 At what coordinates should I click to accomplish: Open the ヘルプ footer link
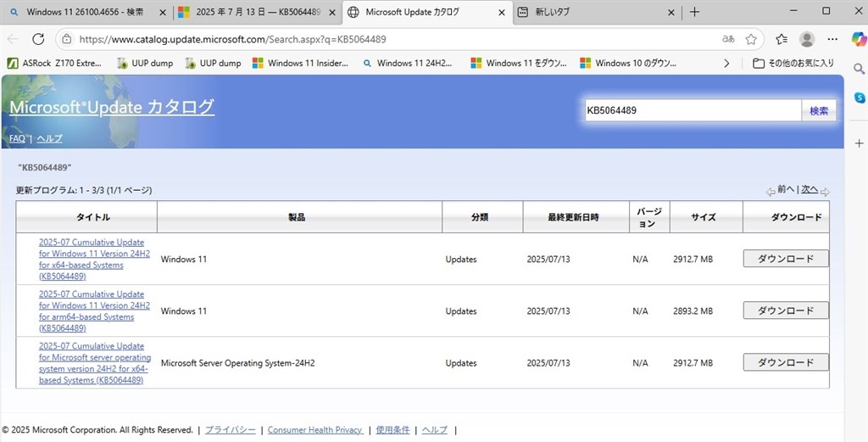(x=435, y=430)
